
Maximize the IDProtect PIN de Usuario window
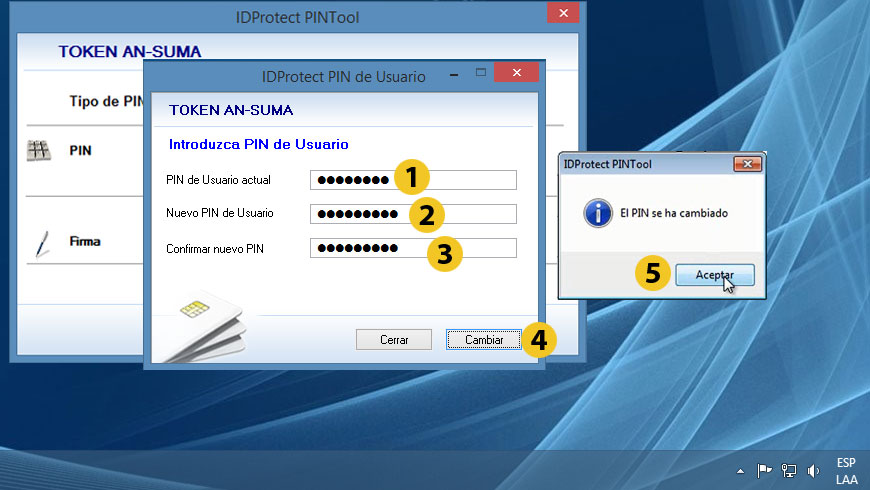480,72
